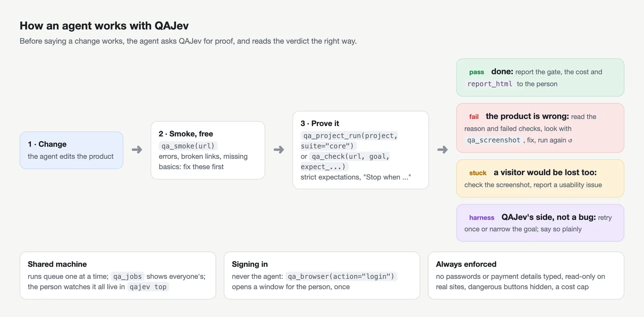Select the "1 · Change" step title
The image size is (644, 317).
[47, 144]
